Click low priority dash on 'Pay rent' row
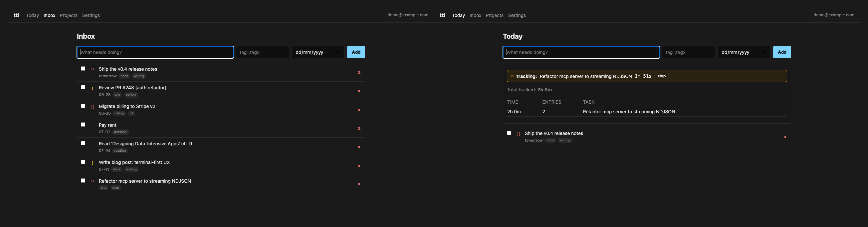Image resolution: width=868 pixels, height=227 pixels. click(92, 126)
